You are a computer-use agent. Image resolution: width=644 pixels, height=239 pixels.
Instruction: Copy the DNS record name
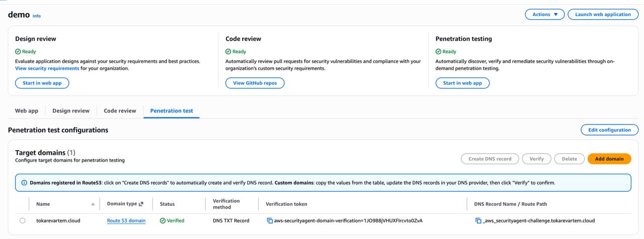point(478,221)
